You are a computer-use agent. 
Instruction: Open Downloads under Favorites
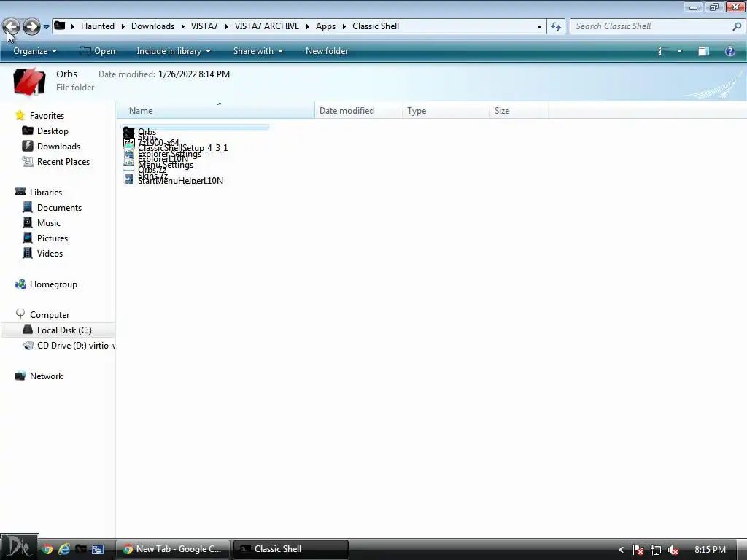pyautogui.click(x=58, y=146)
